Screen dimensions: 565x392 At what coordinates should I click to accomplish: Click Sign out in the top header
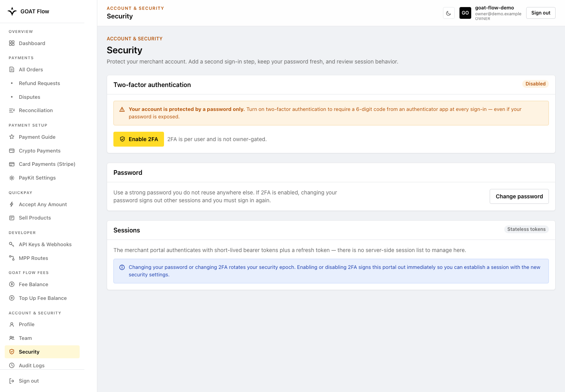(x=541, y=13)
